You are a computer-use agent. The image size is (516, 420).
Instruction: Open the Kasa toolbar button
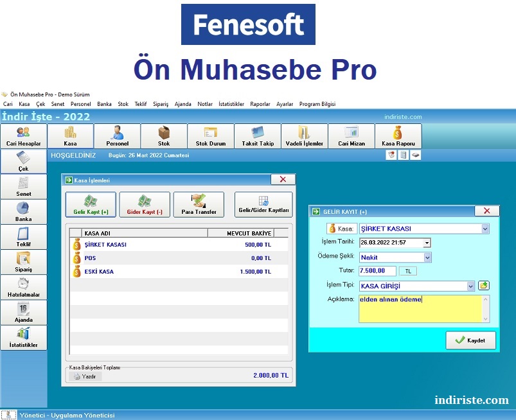71,136
